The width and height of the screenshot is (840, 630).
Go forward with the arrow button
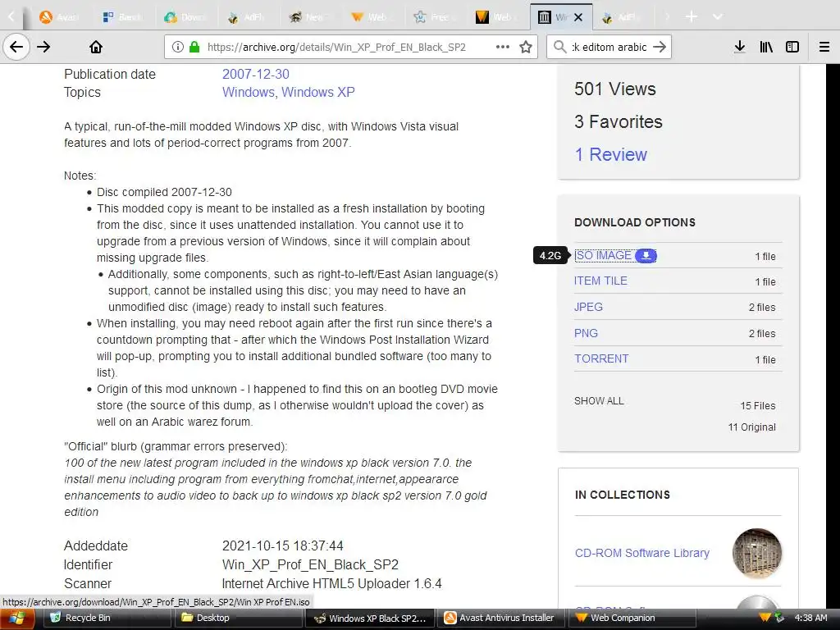[43, 47]
